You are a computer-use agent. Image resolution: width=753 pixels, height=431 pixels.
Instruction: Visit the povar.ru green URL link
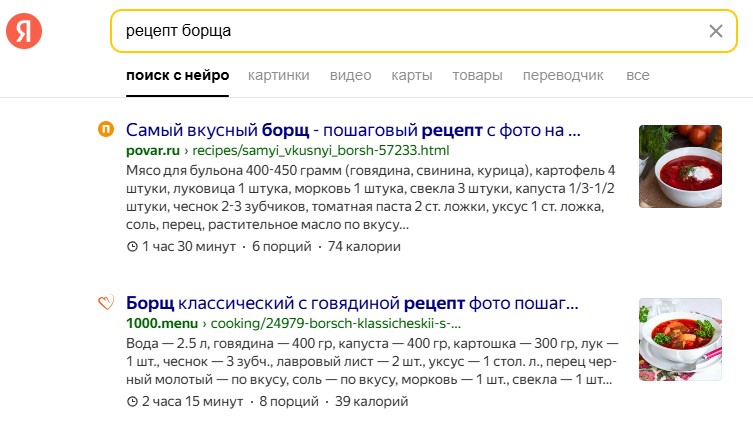pos(288,150)
